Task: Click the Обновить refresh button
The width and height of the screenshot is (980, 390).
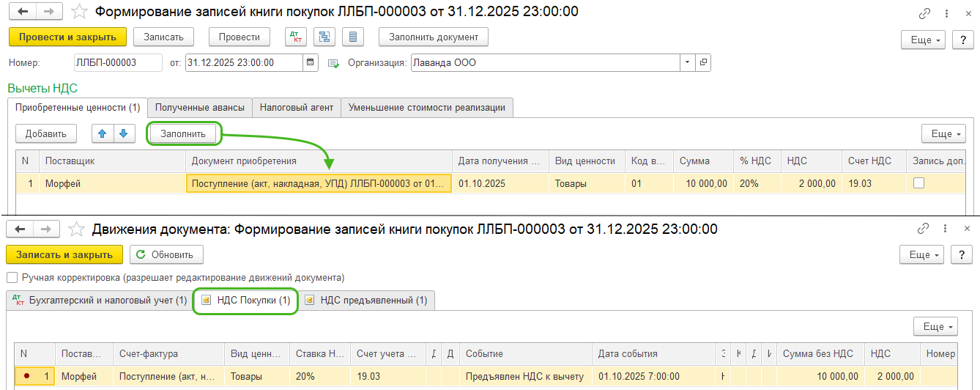Action: point(166,254)
